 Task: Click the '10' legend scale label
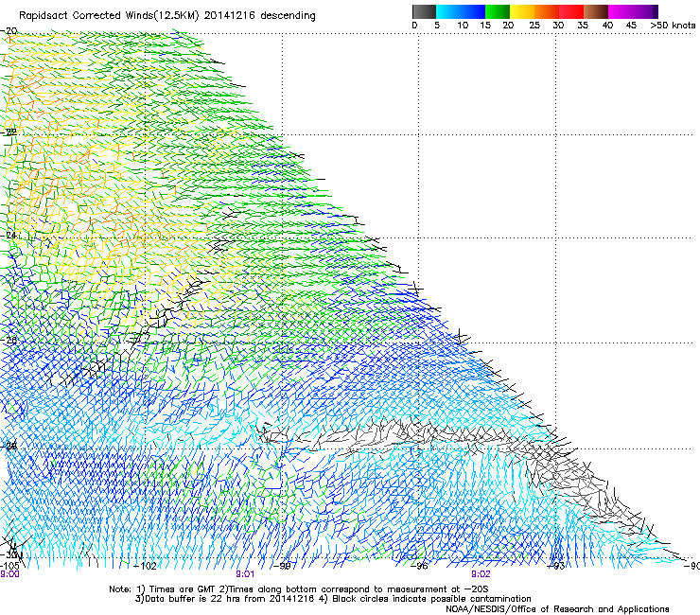click(x=463, y=26)
